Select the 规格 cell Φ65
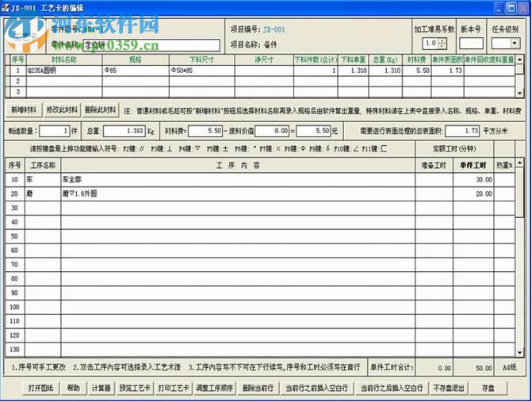The width and height of the screenshot is (532, 402). point(136,71)
